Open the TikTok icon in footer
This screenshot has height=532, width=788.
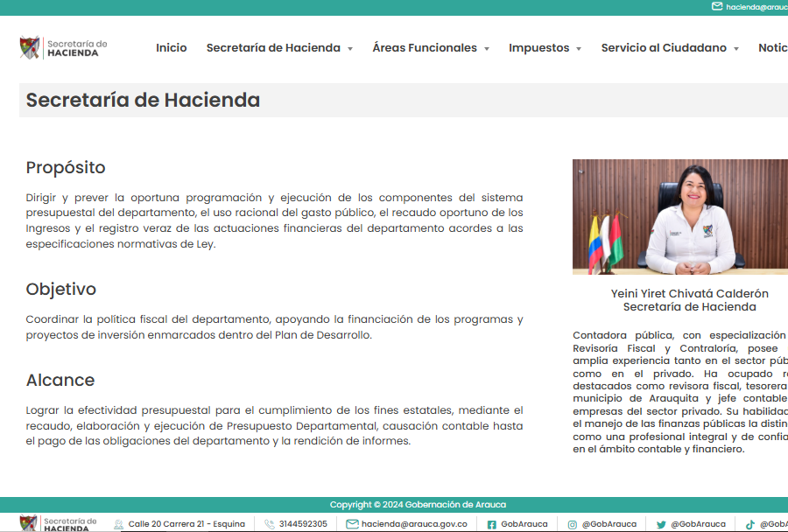(750, 524)
